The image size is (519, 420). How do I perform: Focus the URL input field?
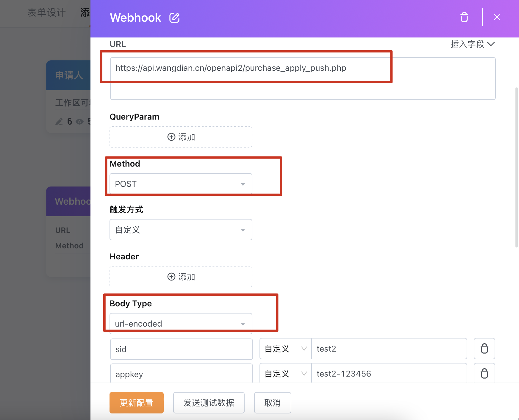(x=303, y=79)
